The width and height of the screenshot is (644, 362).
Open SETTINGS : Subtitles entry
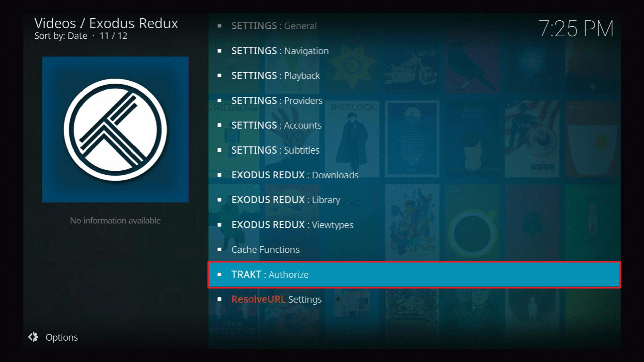(x=275, y=150)
